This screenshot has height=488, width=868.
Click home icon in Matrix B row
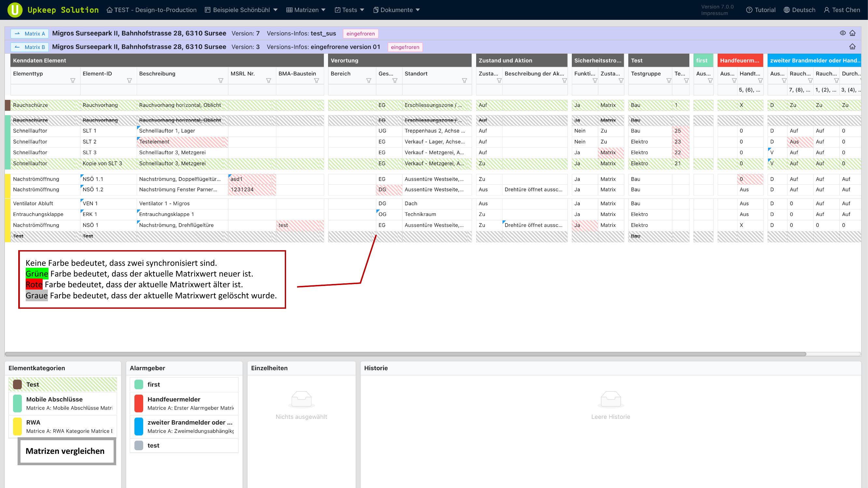tap(852, 47)
